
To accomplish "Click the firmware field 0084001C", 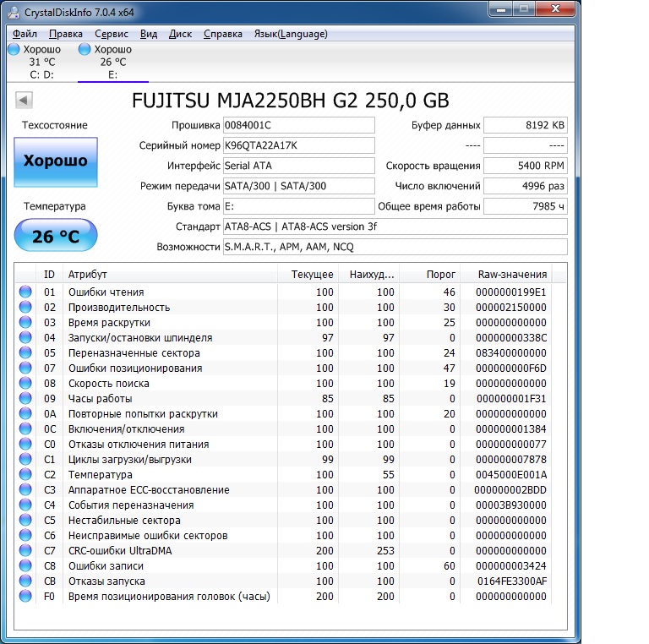I will pyautogui.click(x=299, y=125).
